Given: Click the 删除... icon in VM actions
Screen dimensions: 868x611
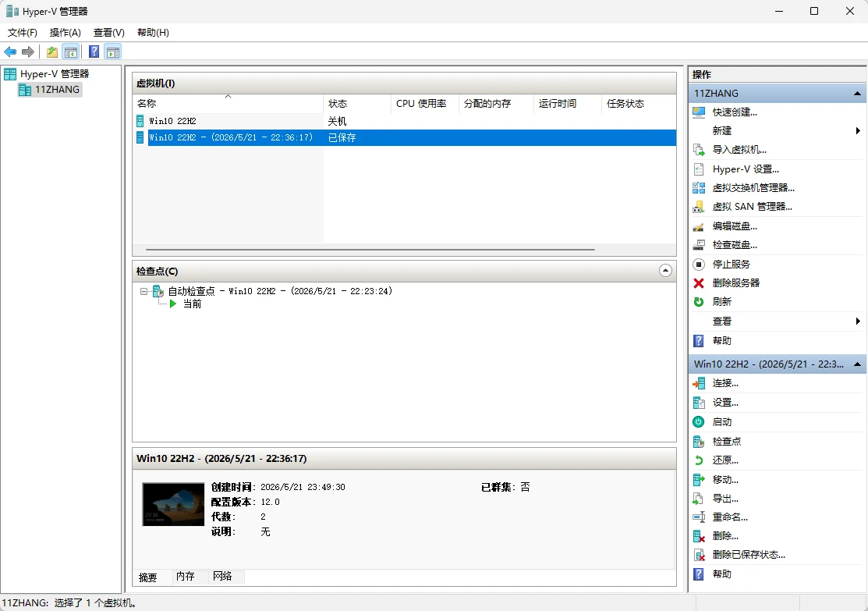Looking at the screenshot, I should (x=699, y=536).
